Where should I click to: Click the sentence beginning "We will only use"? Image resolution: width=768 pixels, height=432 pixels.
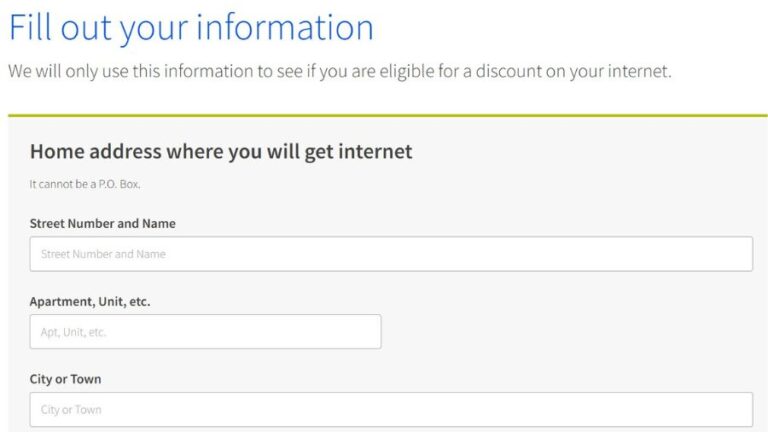click(x=339, y=72)
